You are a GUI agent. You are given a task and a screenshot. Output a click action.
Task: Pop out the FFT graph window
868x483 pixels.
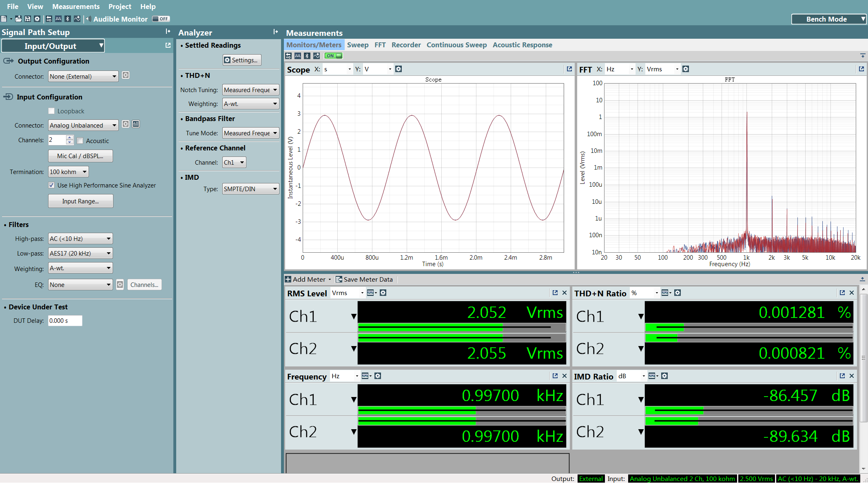click(861, 69)
